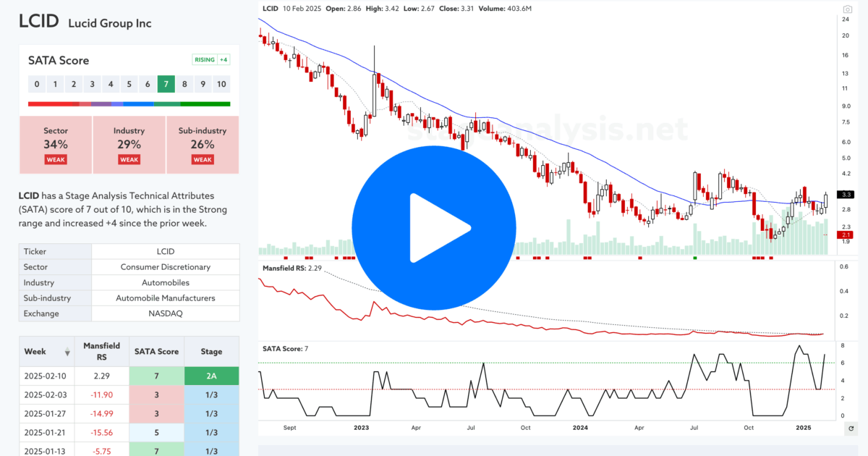Click the Lucid Group Inc company name
This screenshot has width=868, height=456.
pos(109,23)
